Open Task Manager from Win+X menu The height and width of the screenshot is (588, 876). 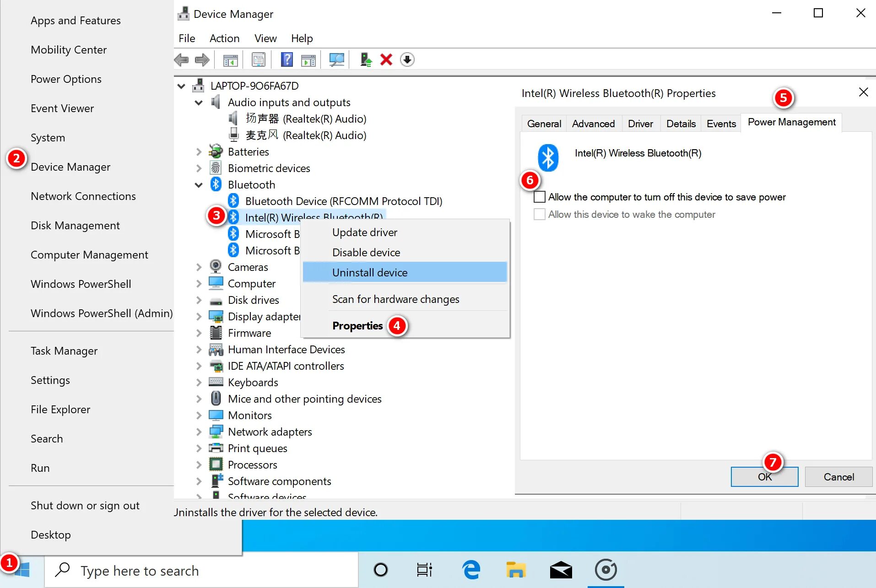(64, 351)
